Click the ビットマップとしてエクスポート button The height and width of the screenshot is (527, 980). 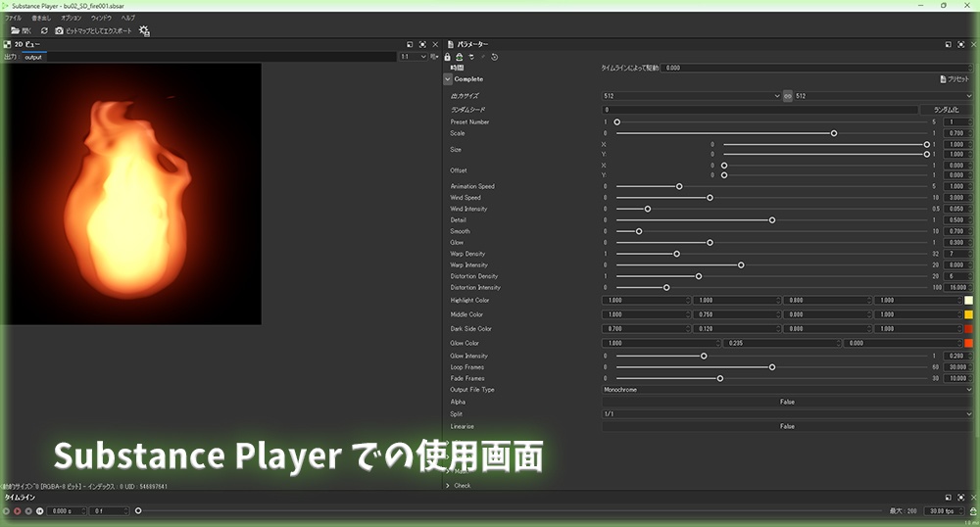(94, 30)
